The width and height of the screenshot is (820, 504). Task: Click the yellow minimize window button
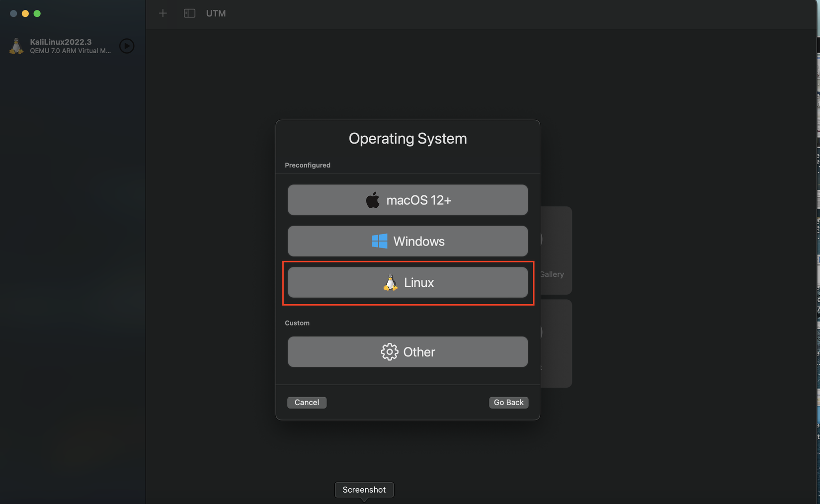(25, 13)
